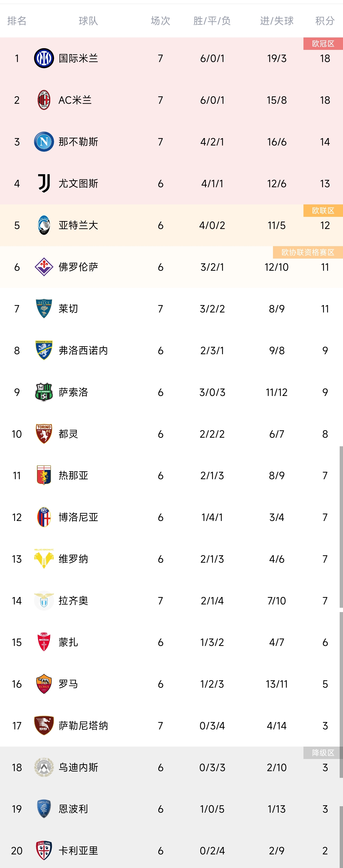Tap the 降级区 relegation tag
Screen dimensions: 343x868
(323, 753)
